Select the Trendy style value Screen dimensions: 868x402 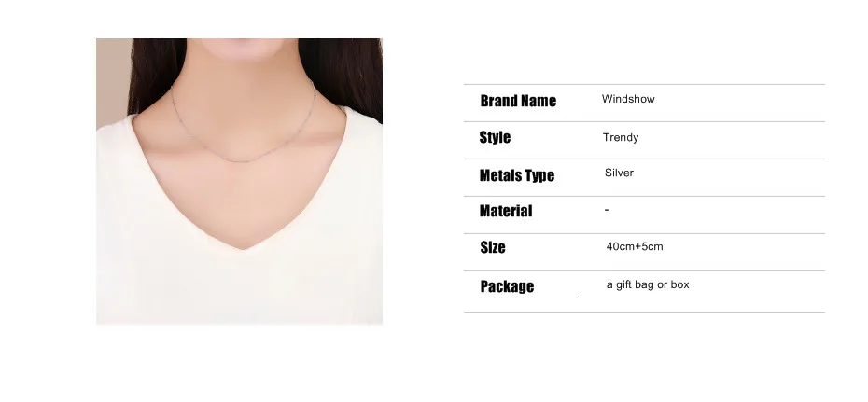coord(621,138)
